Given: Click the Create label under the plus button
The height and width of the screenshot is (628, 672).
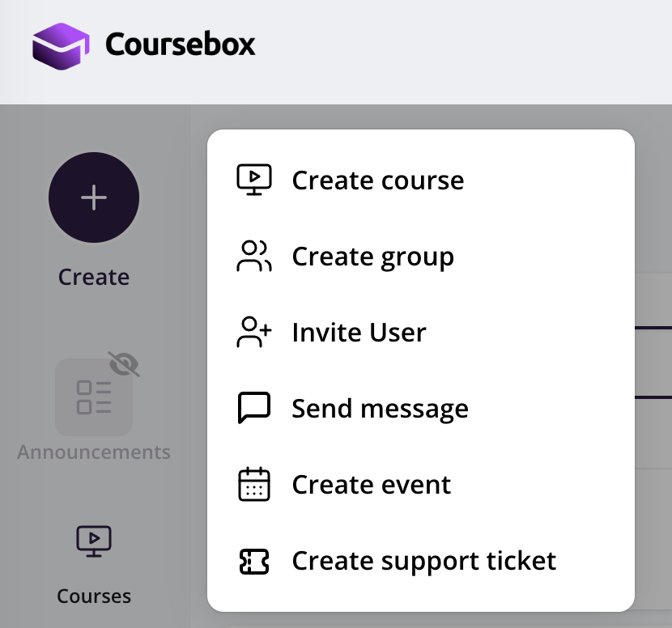Looking at the screenshot, I should click(x=94, y=277).
